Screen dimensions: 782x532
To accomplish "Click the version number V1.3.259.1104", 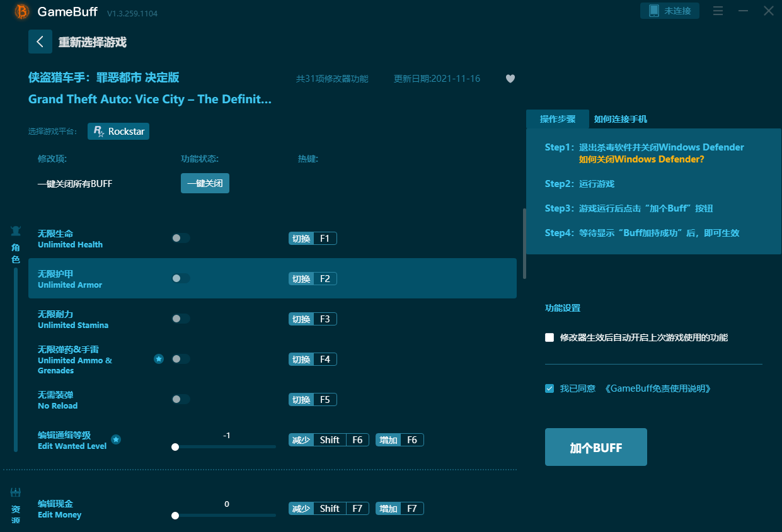I will (x=132, y=13).
